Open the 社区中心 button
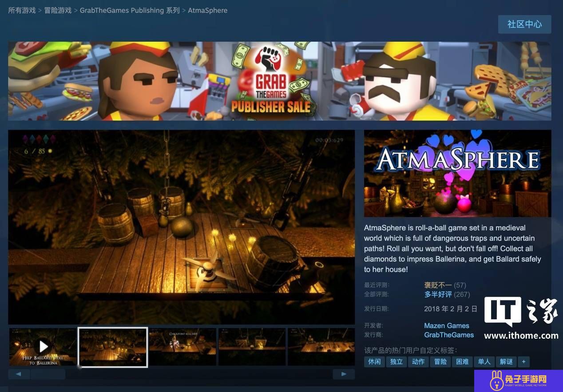 click(x=524, y=24)
